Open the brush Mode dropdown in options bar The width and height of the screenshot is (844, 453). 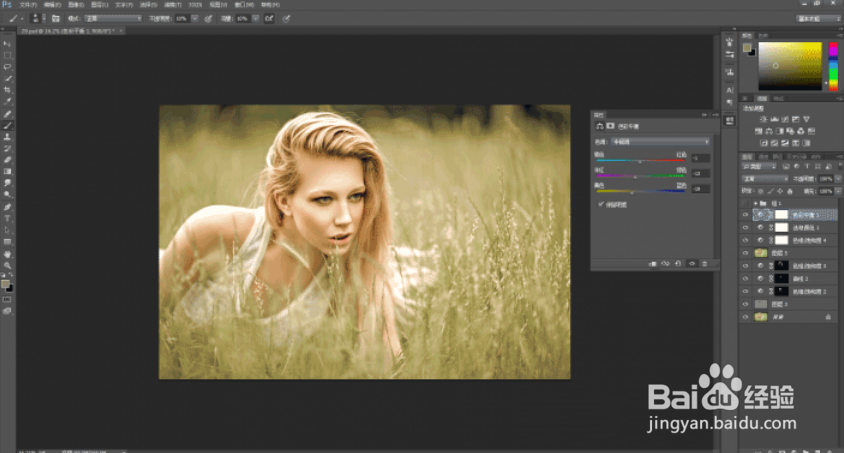click(x=113, y=18)
